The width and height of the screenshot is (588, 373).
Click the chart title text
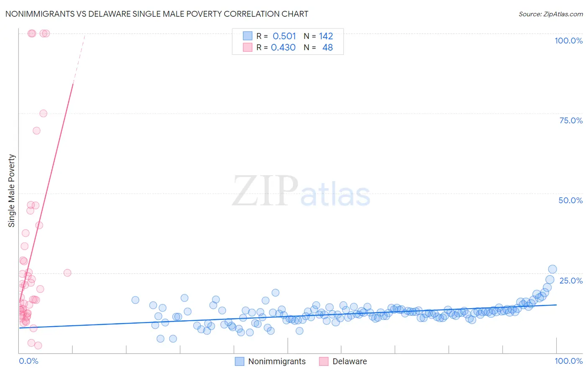[x=157, y=14]
